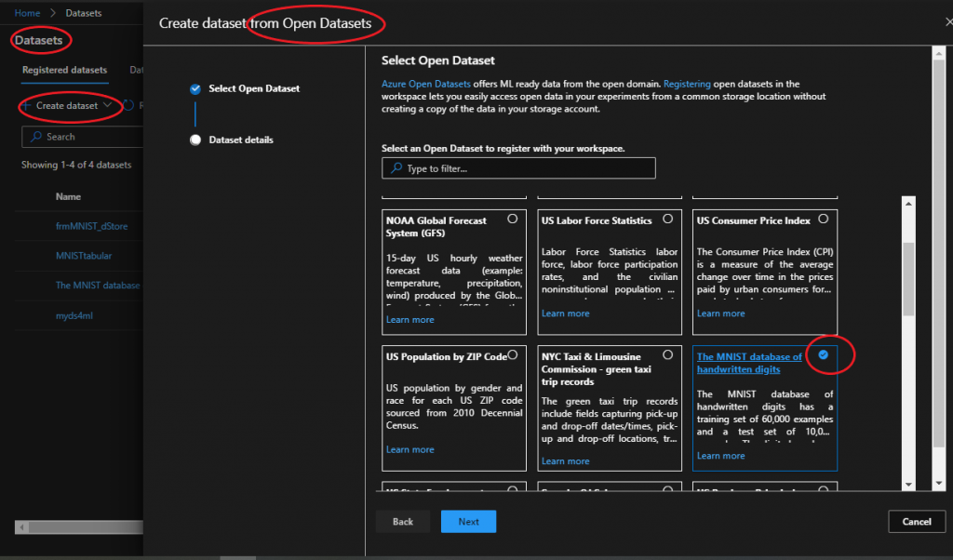Select the US Labor Force Statistics radio button
953x560 pixels.
(668, 219)
